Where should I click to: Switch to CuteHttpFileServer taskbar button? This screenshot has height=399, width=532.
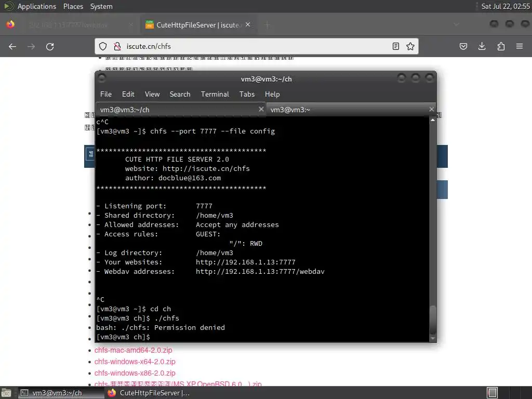click(149, 393)
